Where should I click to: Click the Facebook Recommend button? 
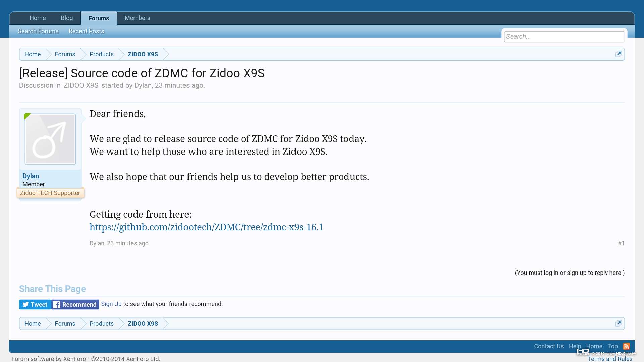click(75, 304)
